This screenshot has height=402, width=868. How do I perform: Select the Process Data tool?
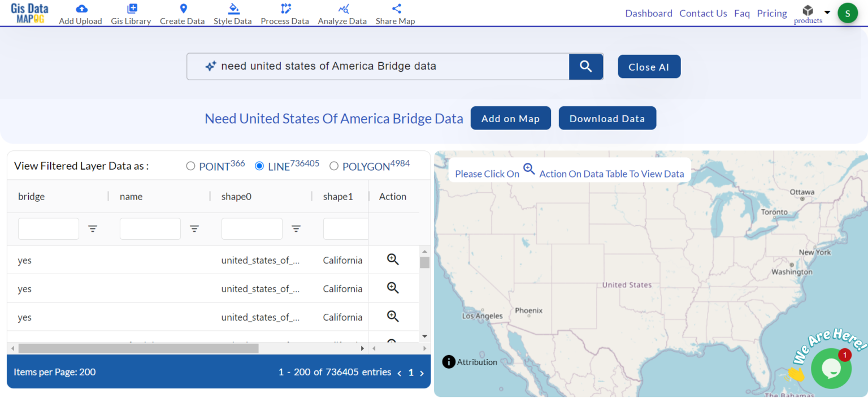[x=285, y=14]
